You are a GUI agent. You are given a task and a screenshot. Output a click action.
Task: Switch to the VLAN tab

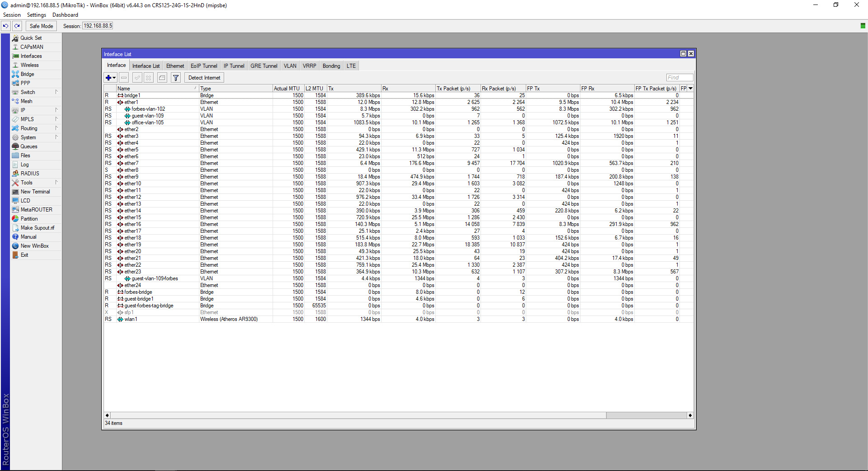point(290,66)
